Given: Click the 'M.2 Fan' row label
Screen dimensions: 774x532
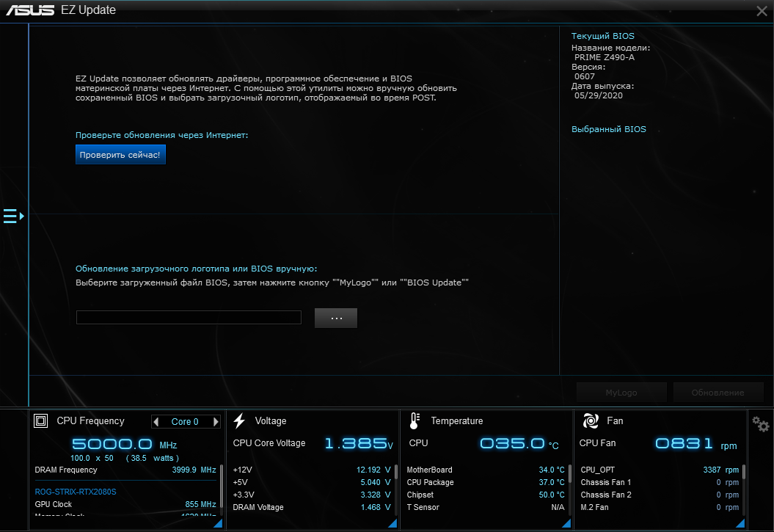Looking at the screenshot, I should [594, 507].
